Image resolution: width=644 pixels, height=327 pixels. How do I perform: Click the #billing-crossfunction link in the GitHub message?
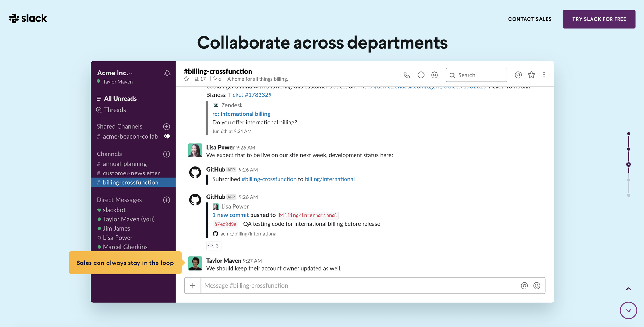(269, 179)
